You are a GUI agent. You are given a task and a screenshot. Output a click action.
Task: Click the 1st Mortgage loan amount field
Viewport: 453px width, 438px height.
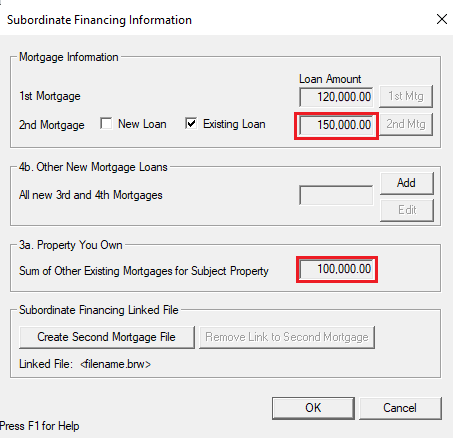click(x=336, y=97)
